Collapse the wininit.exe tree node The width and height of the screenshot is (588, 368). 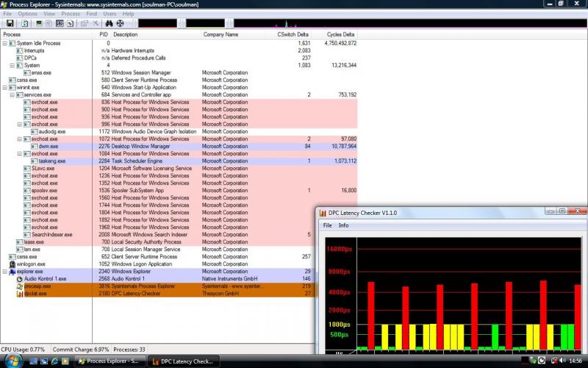click(5, 88)
